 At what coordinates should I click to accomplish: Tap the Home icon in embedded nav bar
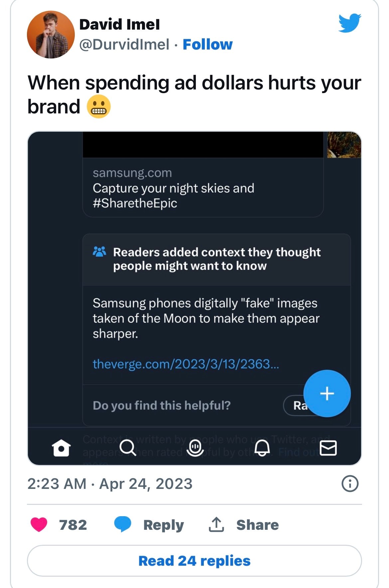click(61, 448)
